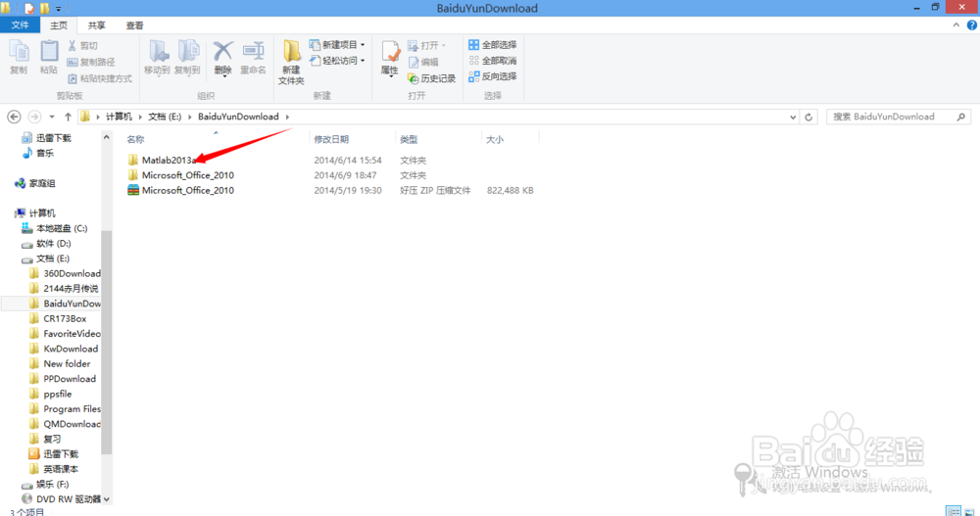Select 软件 (D:) drive in the tree
980x516 pixels.
click(x=47, y=243)
